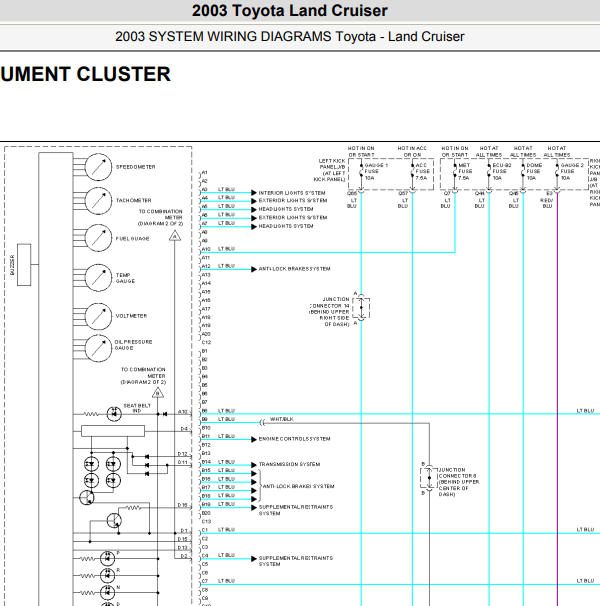Click the ACC fuse 7.5A symbol
The image size is (600, 606).
tap(412, 171)
